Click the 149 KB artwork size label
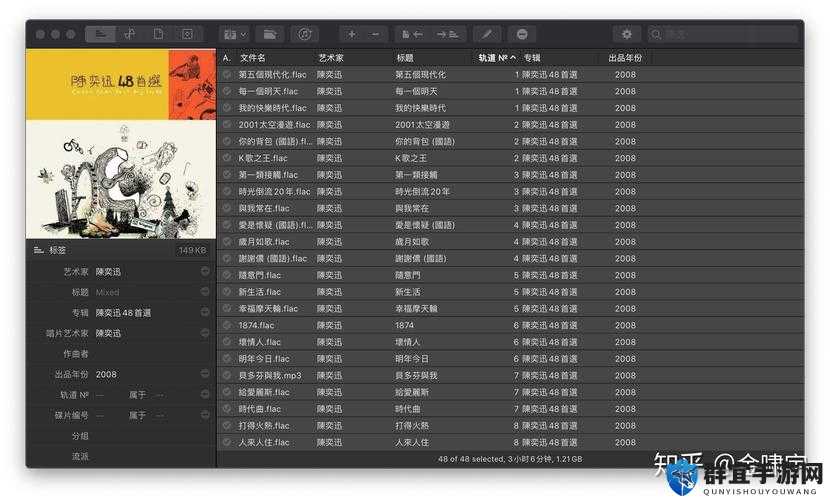830x500 pixels. [x=192, y=250]
